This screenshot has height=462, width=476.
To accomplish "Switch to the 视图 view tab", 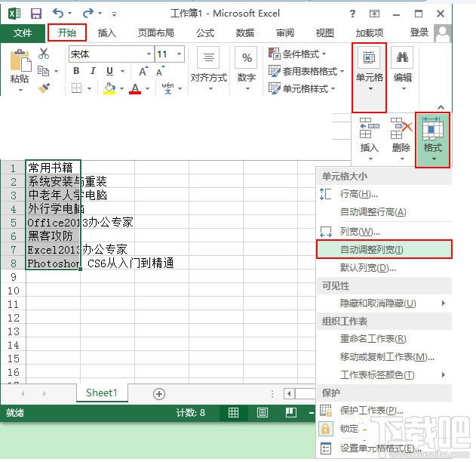I will click(325, 32).
